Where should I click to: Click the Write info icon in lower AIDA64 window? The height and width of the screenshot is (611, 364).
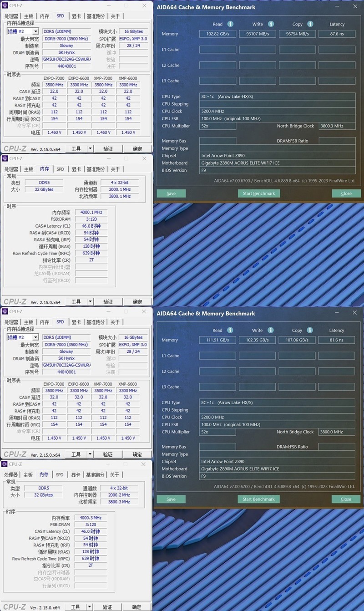click(x=270, y=330)
